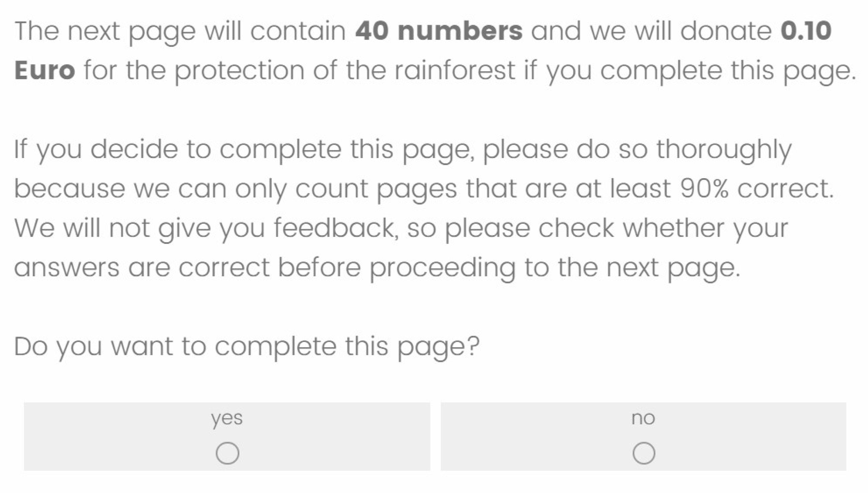
Task: Click the 'please check whether your' phrase
Action: 616,228
